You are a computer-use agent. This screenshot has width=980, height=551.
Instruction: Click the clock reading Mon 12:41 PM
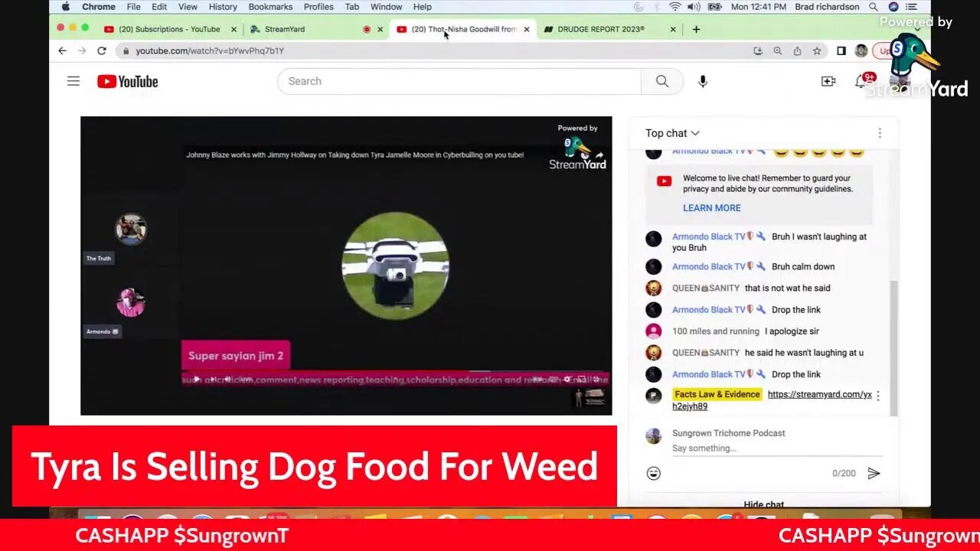point(759,7)
